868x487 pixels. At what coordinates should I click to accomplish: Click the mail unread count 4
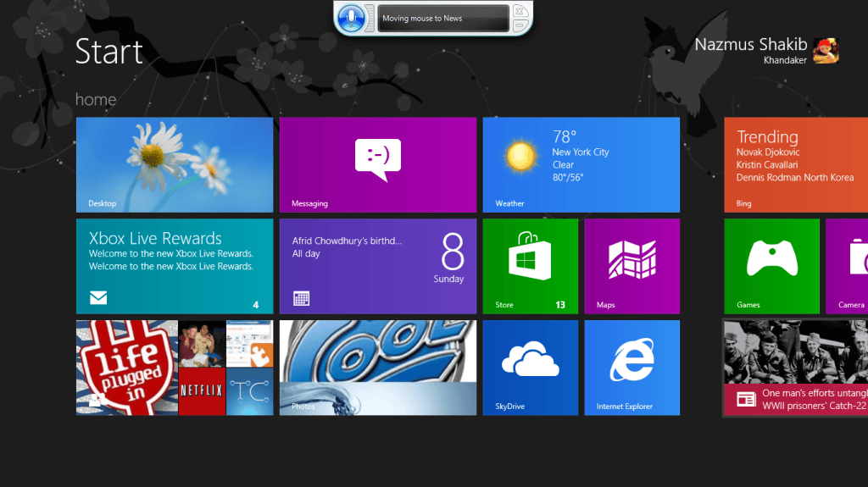click(256, 305)
